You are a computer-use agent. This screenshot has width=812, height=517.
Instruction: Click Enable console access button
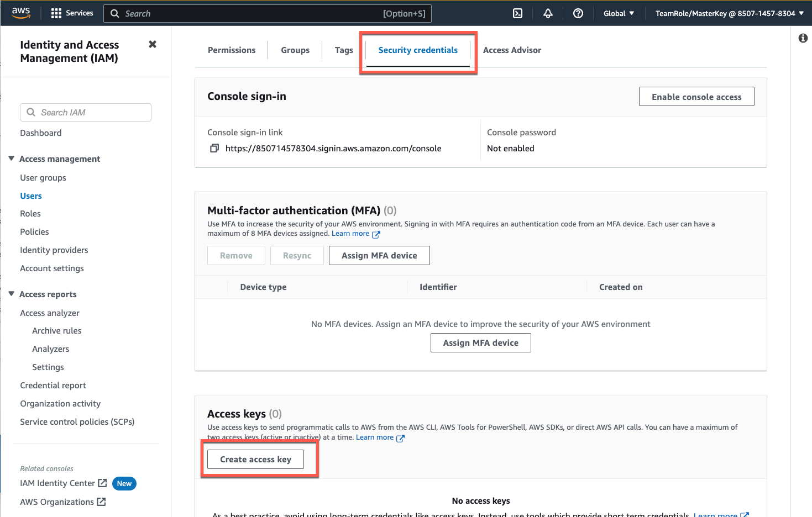[x=696, y=97]
